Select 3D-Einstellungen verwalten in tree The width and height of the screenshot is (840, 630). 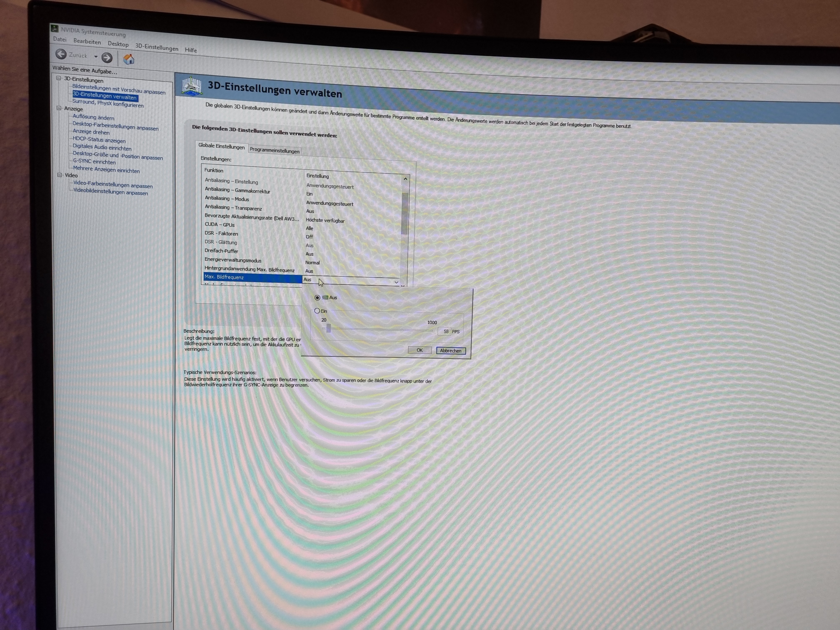(x=105, y=96)
